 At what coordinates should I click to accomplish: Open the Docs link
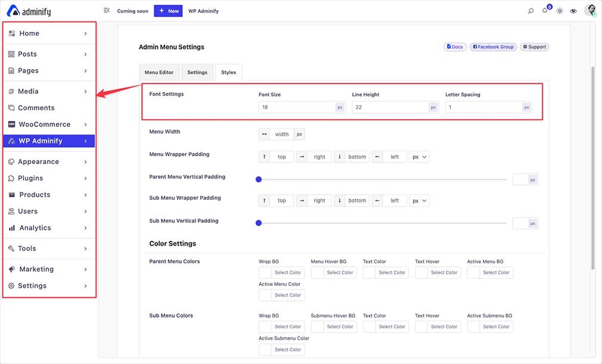[x=455, y=47]
